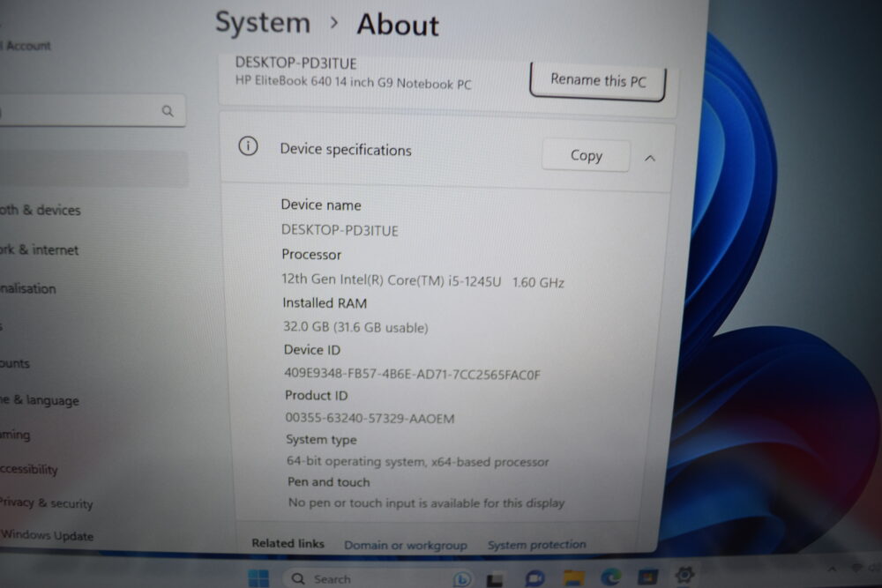
Task: Click the Wi-Fi icon in system tray
Action: [x=856, y=569]
